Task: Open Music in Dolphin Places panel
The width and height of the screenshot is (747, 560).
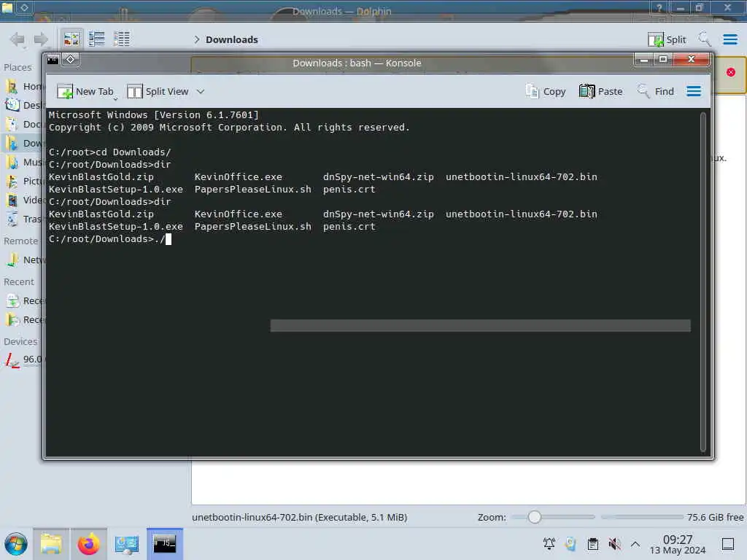Action: click(23, 163)
